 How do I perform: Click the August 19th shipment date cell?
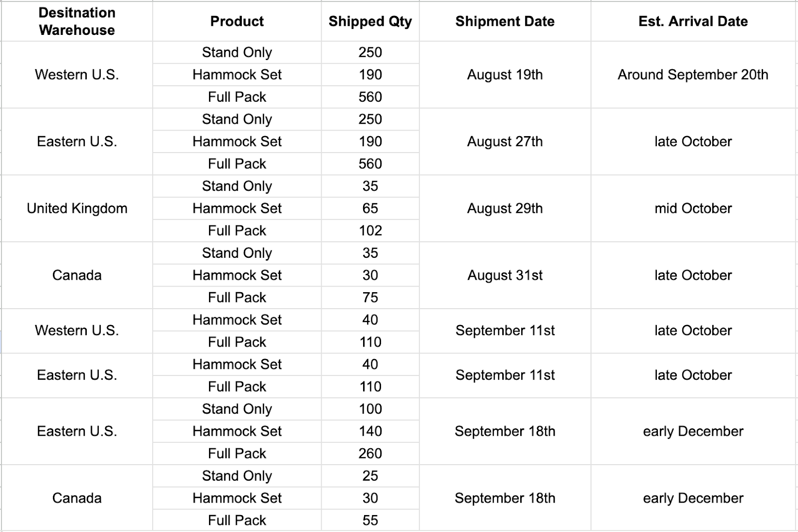point(505,75)
